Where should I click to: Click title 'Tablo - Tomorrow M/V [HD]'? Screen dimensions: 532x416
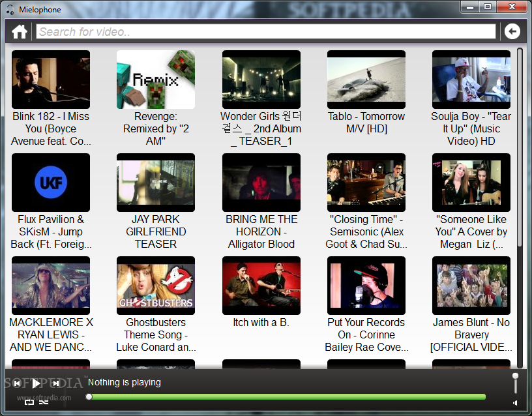(366, 123)
